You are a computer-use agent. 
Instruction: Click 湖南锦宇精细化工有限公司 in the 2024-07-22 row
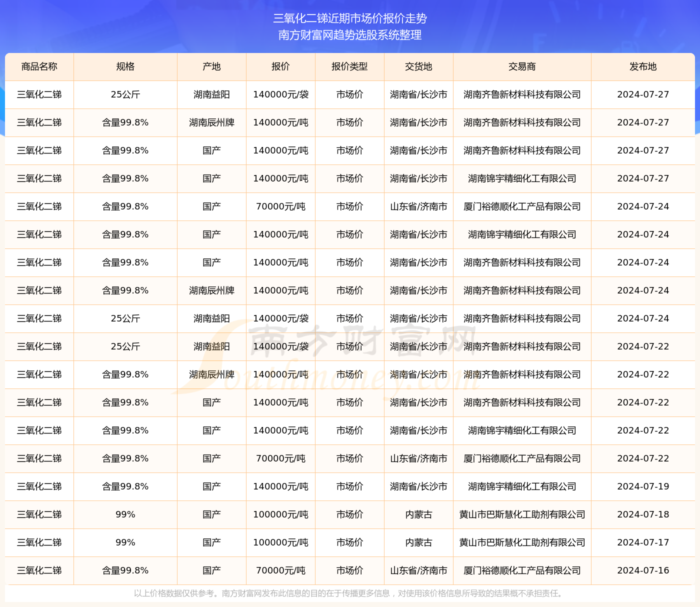point(522,430)
